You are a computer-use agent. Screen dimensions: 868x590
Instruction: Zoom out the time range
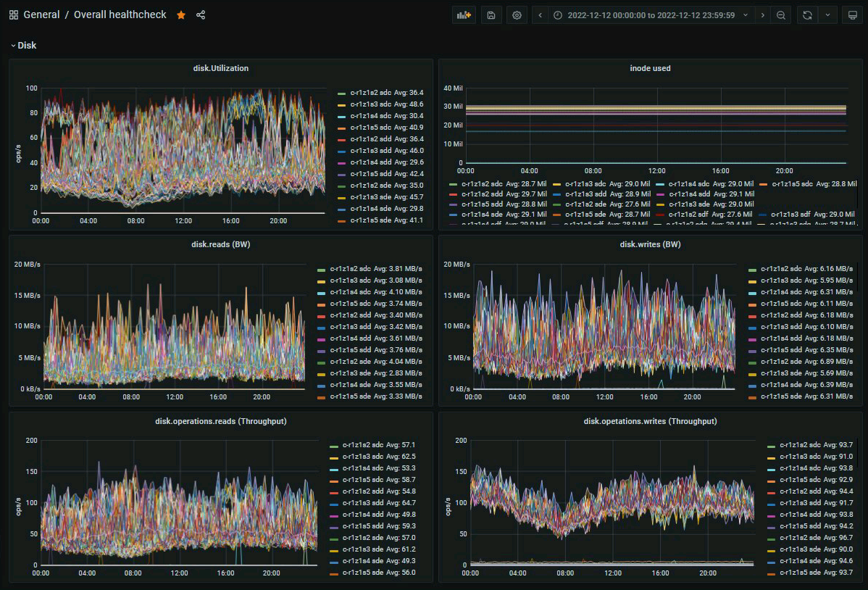pyautogui.click(x=780, y=15)
